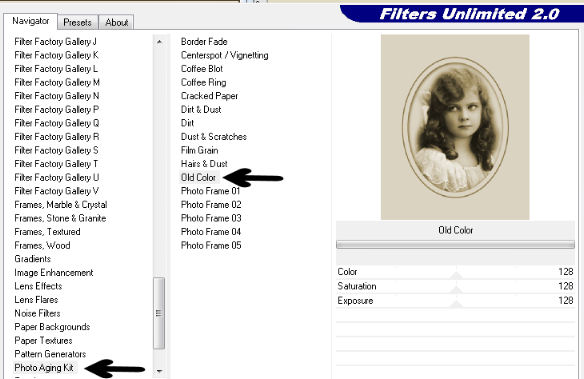This screenshot has height=379, width=584.
Task: Choose Frames, Wood category
Action: coord(42,245)
